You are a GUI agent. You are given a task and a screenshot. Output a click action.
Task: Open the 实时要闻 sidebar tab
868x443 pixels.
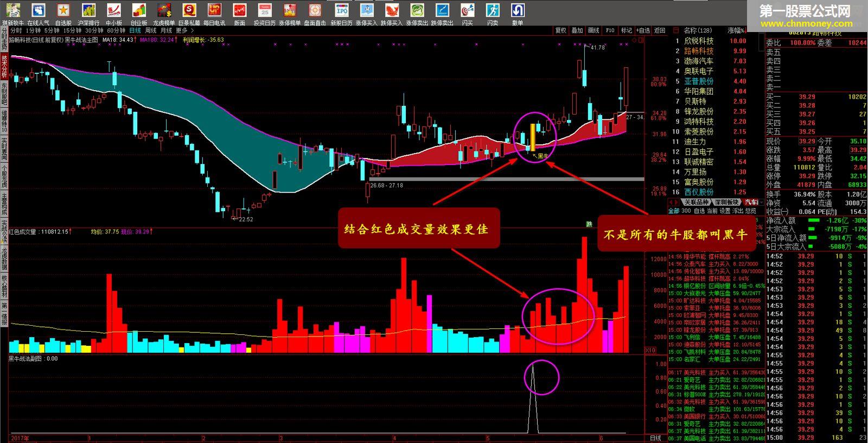pyautogui.click(x=4, y=149)
